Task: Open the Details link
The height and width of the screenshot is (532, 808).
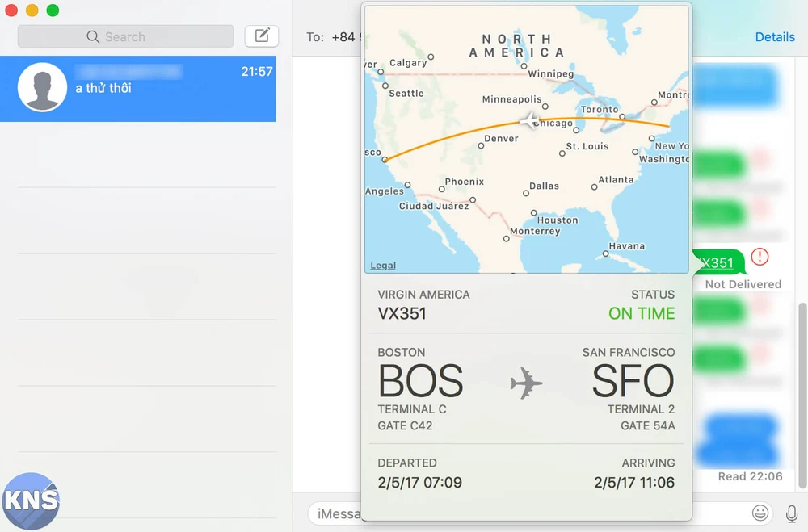Action: [x=775, y=37]
